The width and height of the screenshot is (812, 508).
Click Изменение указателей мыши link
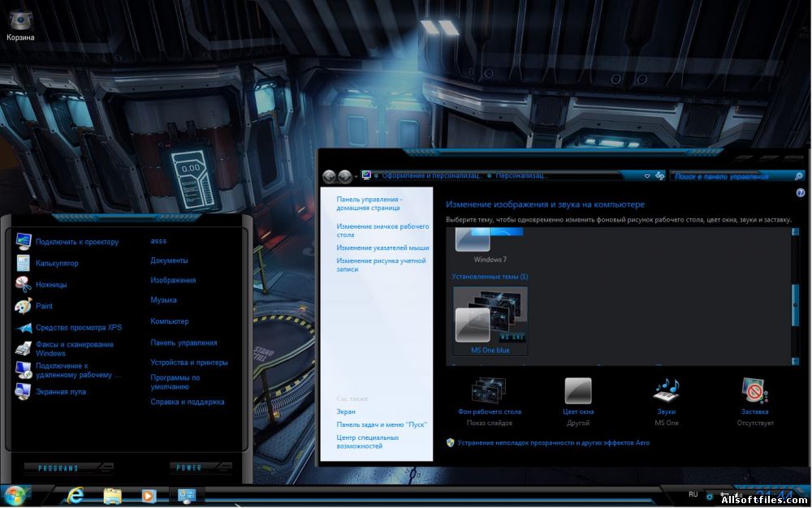coord(382,248)
